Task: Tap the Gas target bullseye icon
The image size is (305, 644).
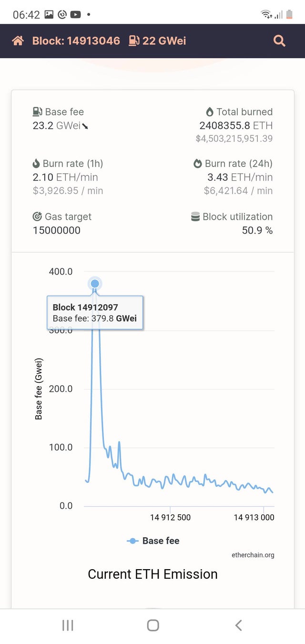Action: [37, 216]
